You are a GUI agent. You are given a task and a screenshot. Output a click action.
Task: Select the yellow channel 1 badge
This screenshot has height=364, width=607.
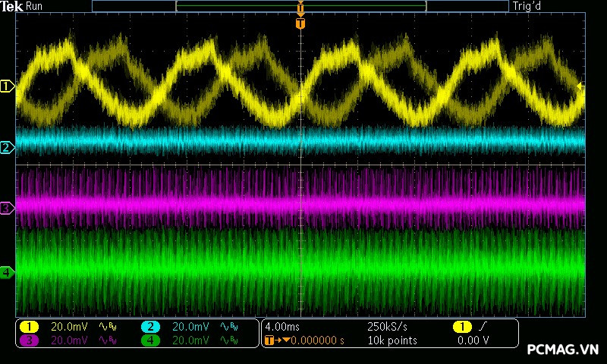tap(29, 326)
